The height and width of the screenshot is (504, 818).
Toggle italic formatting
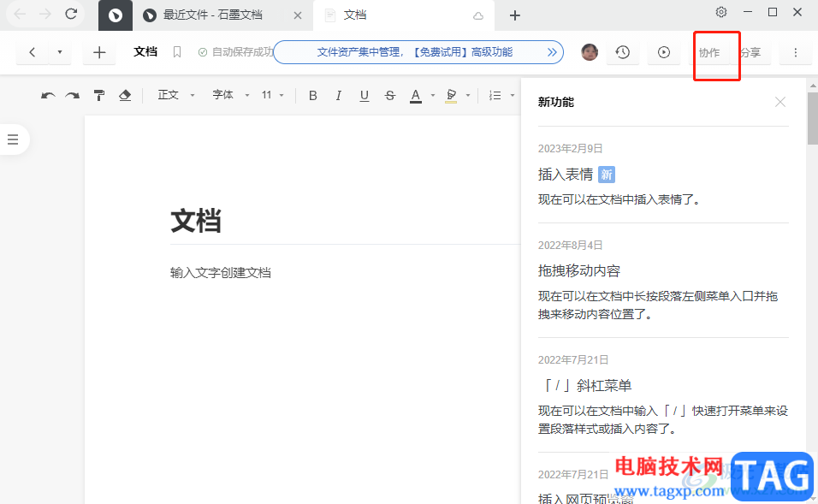point(339,96)
